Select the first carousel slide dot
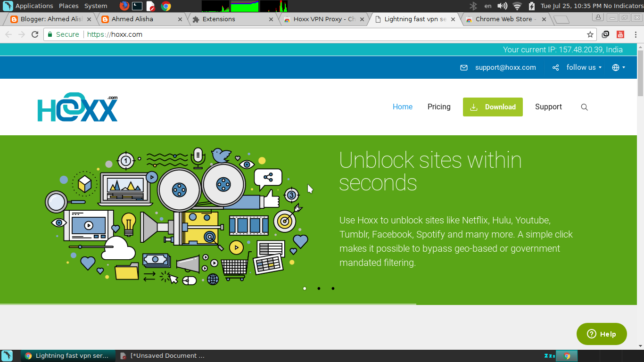 coord(305,288)
